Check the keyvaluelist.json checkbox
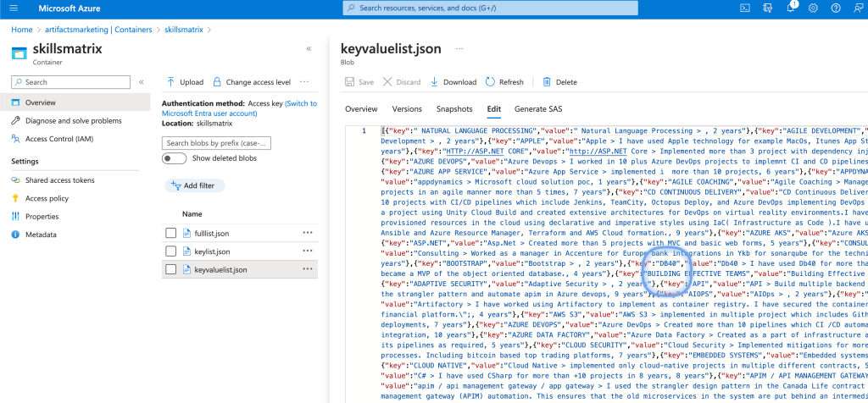Screen dimensions: 868x403 (x=170, y=270)
